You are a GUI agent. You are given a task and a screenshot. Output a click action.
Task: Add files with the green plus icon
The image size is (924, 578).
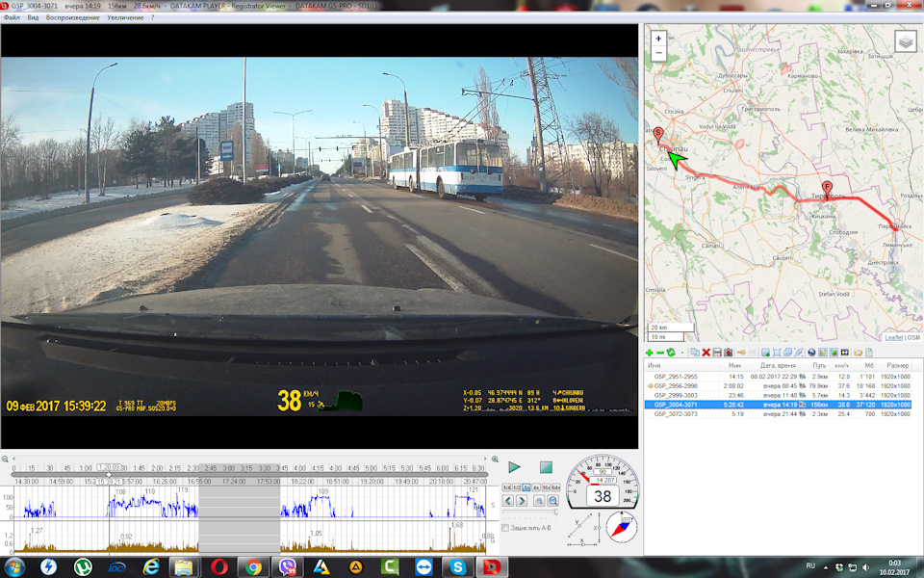(650, 353)
